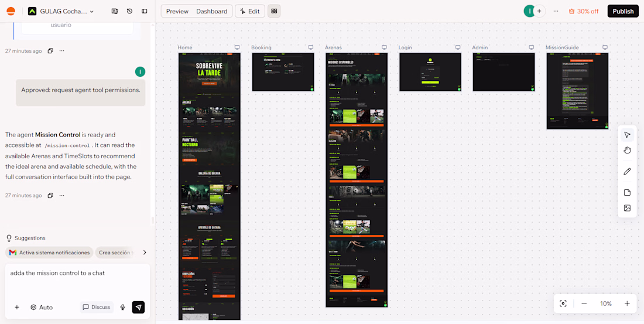Open more options for Mission Control message
The image size is (644, 324).
[61, 196]
